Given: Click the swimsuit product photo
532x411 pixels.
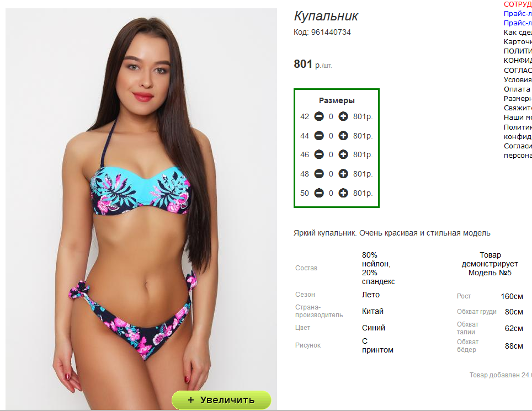Looking at the screenshot, I should 141,209.
